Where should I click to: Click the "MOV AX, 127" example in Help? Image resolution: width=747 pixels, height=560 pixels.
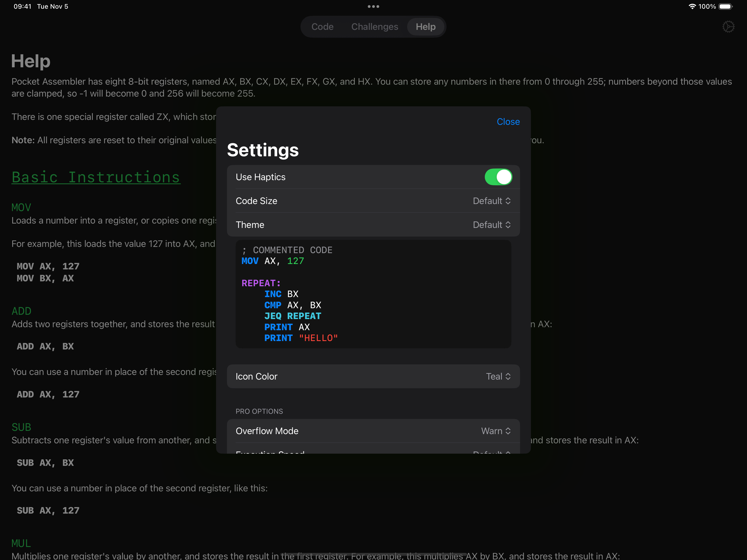coord(48,266)
